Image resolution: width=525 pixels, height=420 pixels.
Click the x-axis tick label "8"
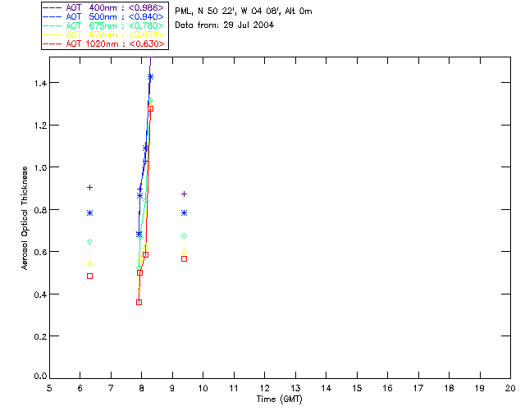click(x=142, y=389)
